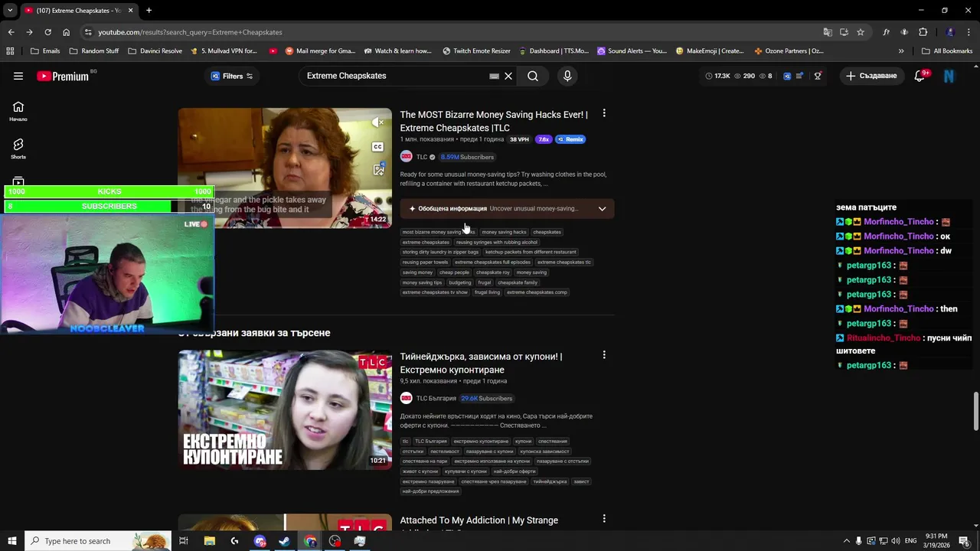The width and height of the screenshot is (980, 551).
Task: Open Twitch Emote Resizer bookmark
Action: click(476, 51)
